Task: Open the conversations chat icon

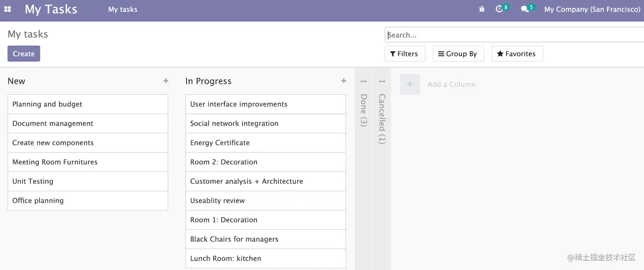Action: (525, 9)
